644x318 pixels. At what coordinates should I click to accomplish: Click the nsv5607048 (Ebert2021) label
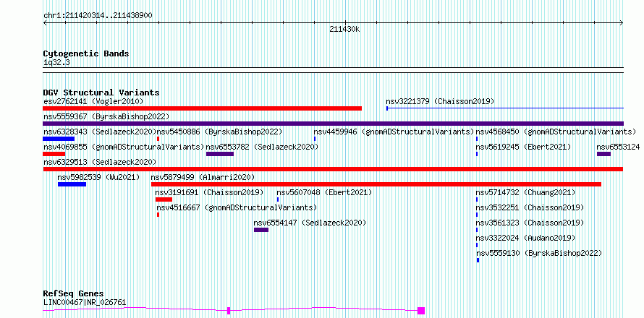coord(324,192)
